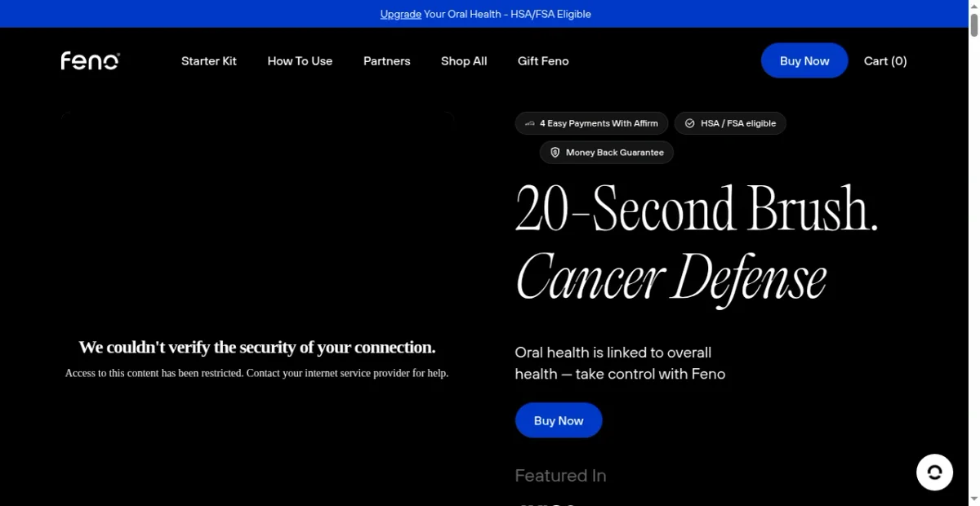This screenshot has height=506, width=980.
Task: Click the Affirm icon in payments badge
Action: pos(530,123)
